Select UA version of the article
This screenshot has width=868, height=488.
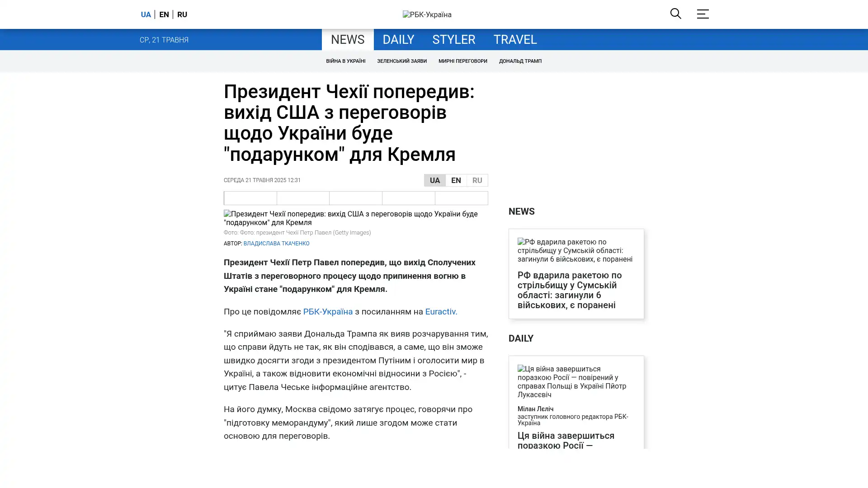[434, 180]
